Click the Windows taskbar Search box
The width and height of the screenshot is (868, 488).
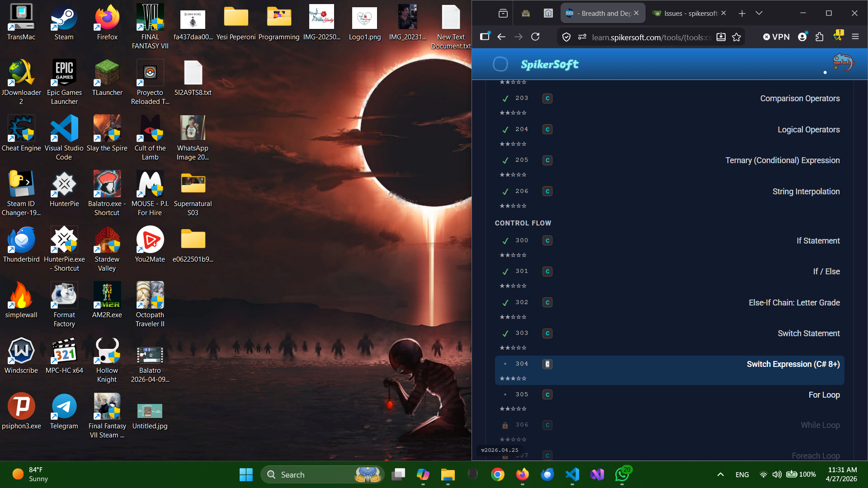click(323, 474)
